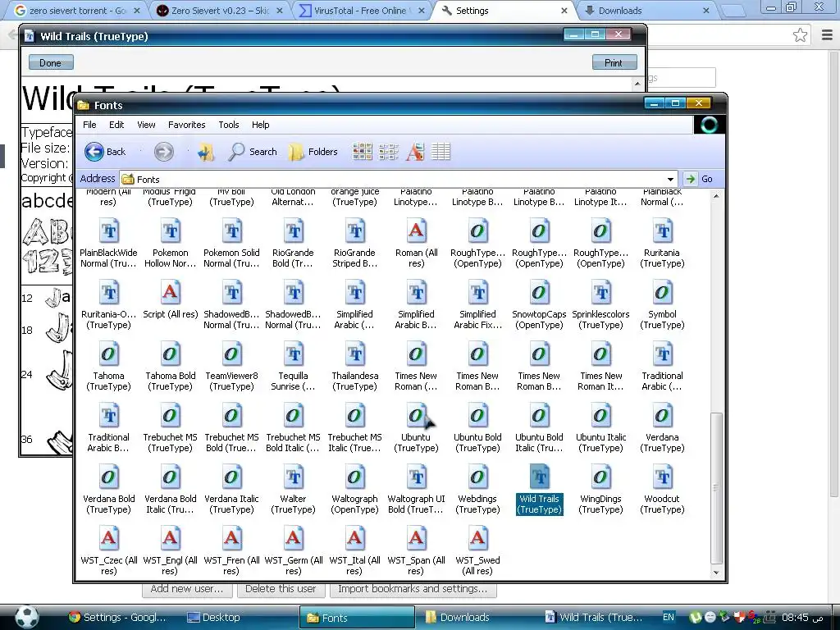Viewport: 840px width, 630px height.
Task: Select Thailandesa (TrueType) font
Action: [354, 367]
